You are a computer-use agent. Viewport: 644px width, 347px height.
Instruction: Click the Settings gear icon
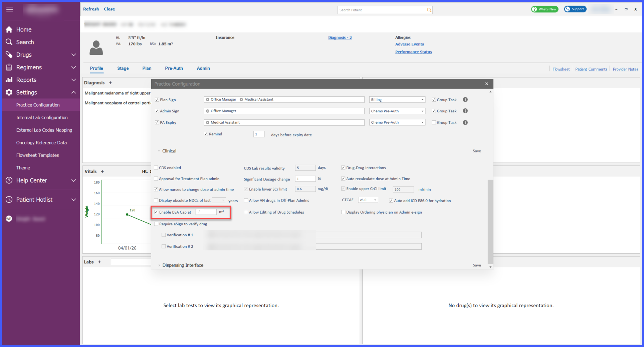tap(9, 92)
